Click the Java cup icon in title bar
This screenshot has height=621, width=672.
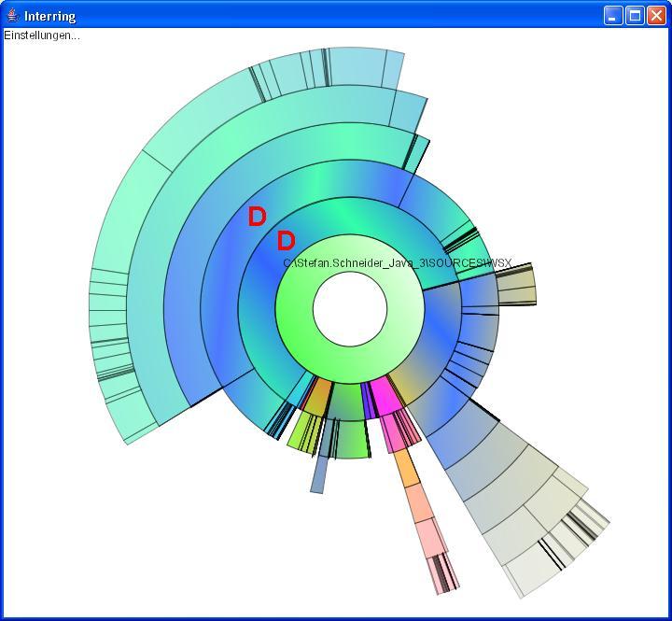(x=12, y=16)
